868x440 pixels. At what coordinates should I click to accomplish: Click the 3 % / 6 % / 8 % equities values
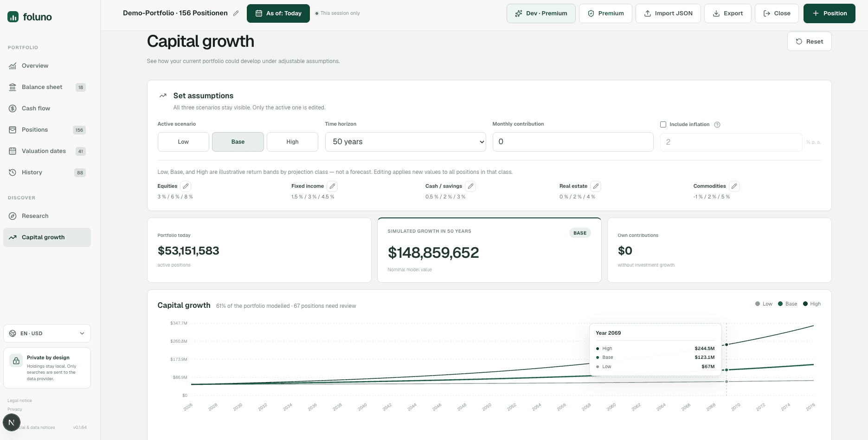(175, 197)
